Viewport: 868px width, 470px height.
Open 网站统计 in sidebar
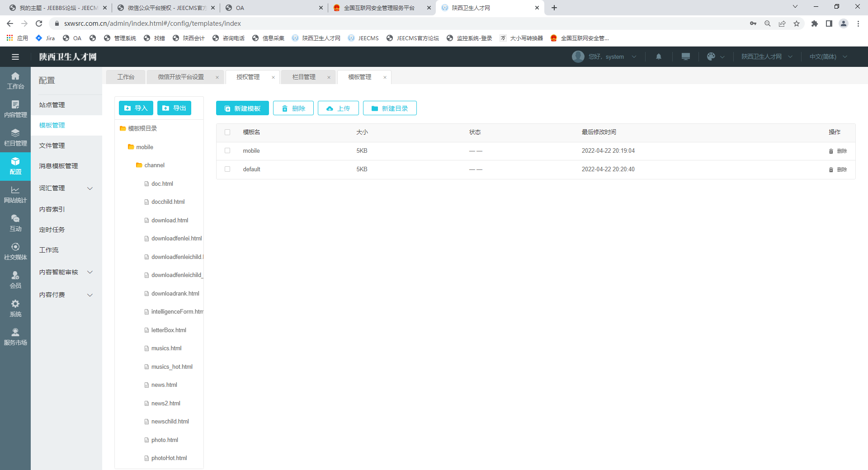coord(15,195)
